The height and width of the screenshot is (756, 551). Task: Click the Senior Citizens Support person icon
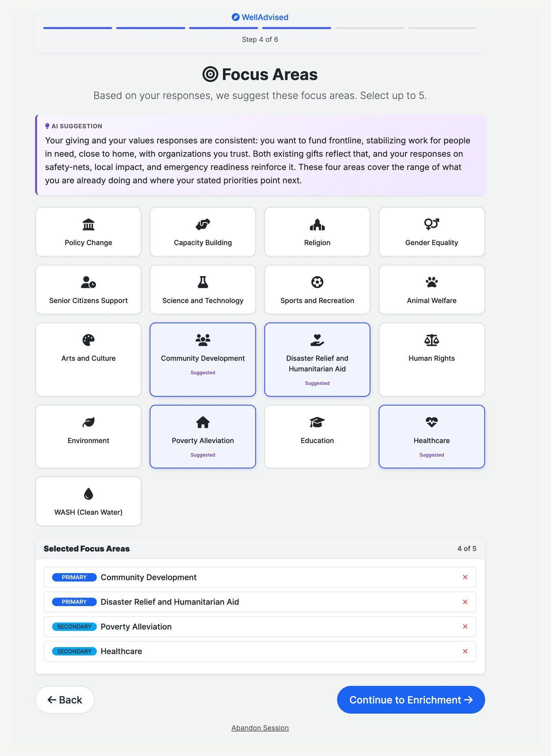(x=88, y=282)
